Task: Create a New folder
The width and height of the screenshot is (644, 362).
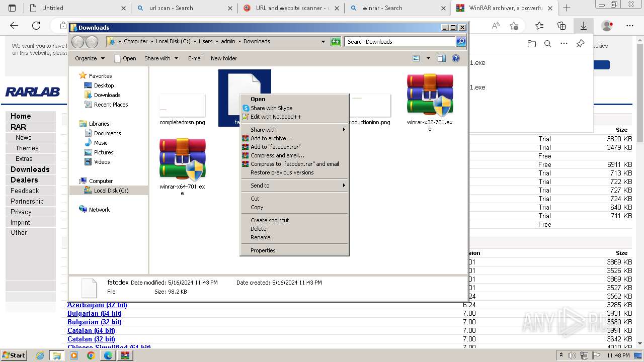Action: 224,58
